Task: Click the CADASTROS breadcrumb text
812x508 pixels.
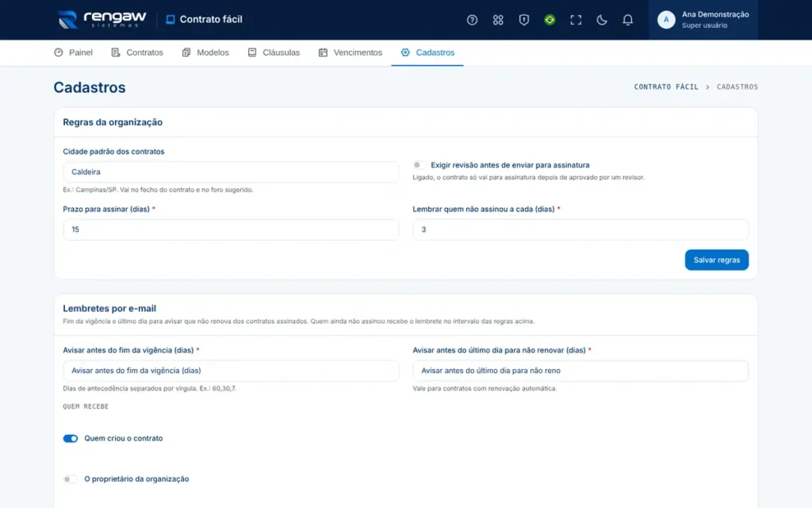Action: coord(737,87)
